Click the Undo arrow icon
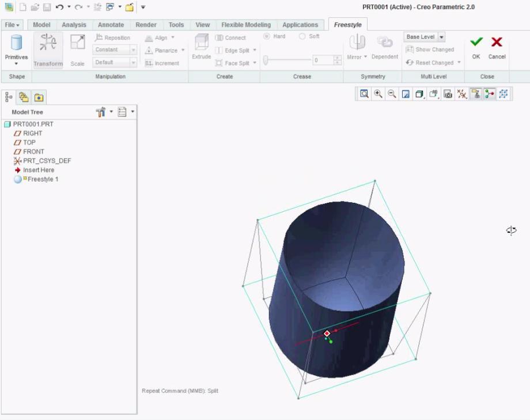The width and height of the screenshot is (530, 420). 59,7
